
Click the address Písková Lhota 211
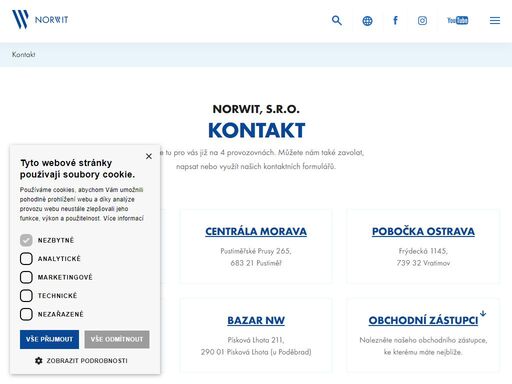pos(256,340)
